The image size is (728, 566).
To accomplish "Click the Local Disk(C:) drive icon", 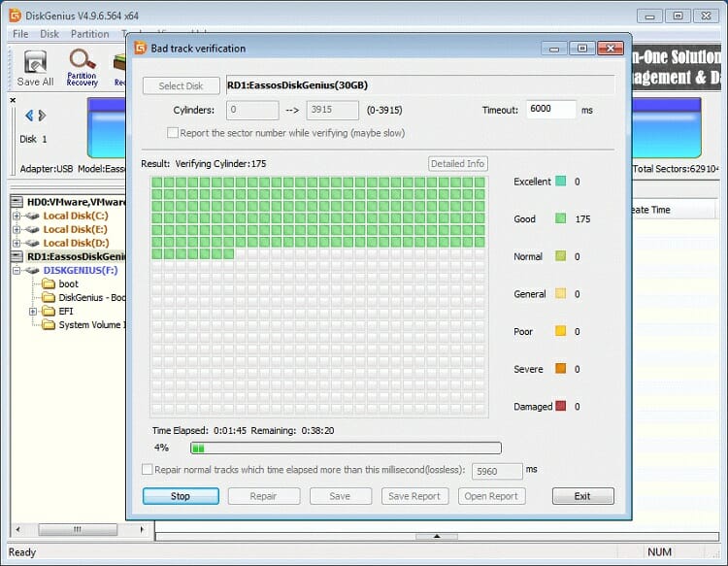I will pos(30,216).
